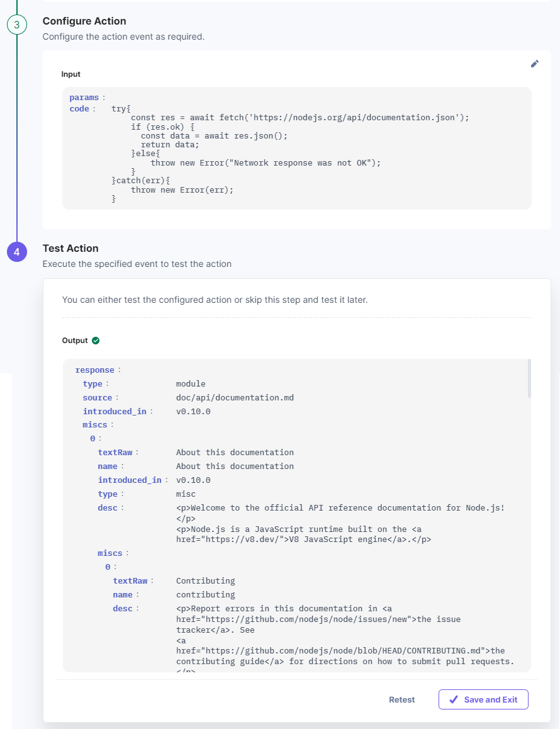The width and height of the screenshot is (560, 729).
Task: Select the step 3 Configure Action circle
Action: (17, 24)
